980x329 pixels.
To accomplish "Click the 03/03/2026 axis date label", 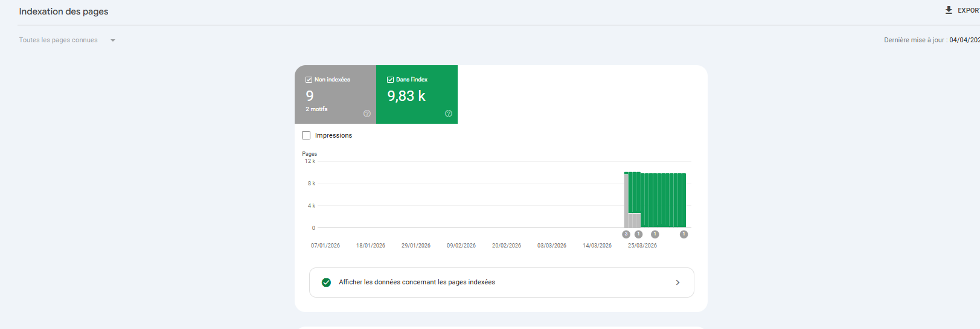I will (x=552, y=246).
